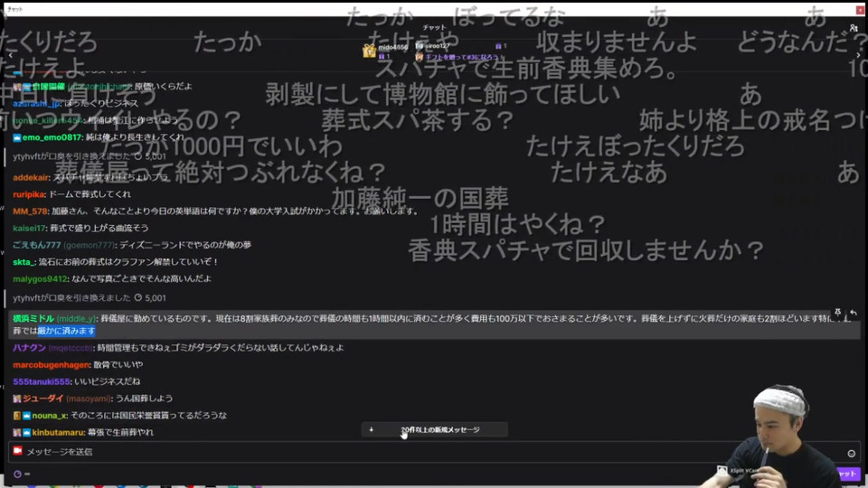Viewport: 868px width, 488px height.
Task: Click the message text いいビジネスだね
Action: [x=107, y=381]
